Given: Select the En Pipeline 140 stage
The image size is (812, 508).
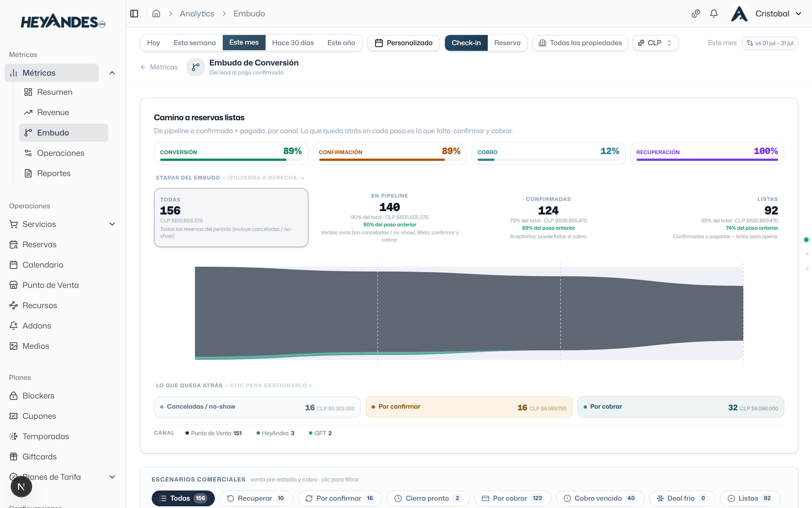Looking at the screenshot, I should [x=390, y=218].
